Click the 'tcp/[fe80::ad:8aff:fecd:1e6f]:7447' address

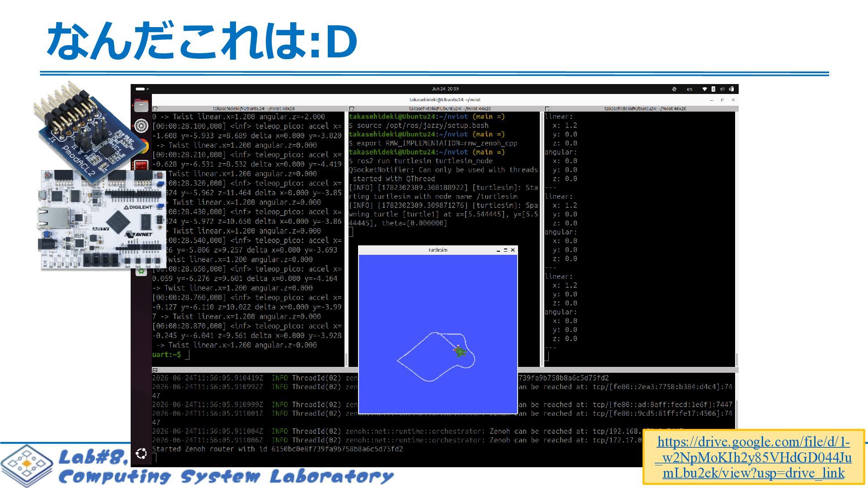pyautogui.click(x=662, y=405)
